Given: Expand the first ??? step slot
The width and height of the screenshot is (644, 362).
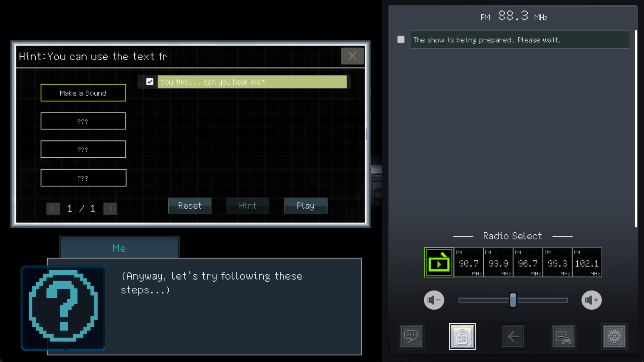Looking at the screenshot, I should point(83,121).
